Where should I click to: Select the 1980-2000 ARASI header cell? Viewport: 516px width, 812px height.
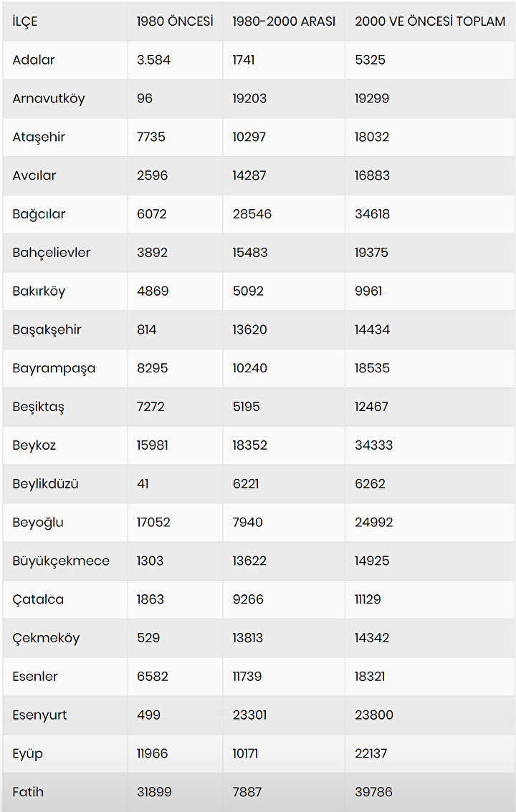[x=284, y=21]
